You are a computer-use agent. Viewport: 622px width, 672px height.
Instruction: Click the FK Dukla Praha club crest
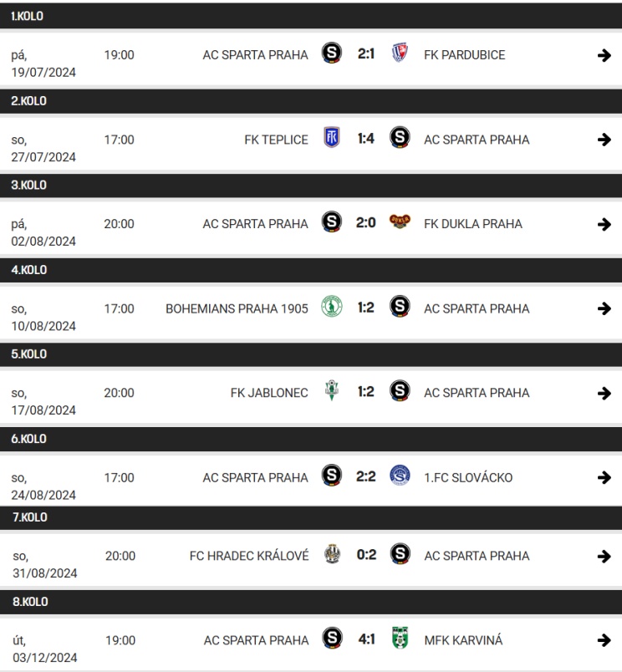point(400,223)
